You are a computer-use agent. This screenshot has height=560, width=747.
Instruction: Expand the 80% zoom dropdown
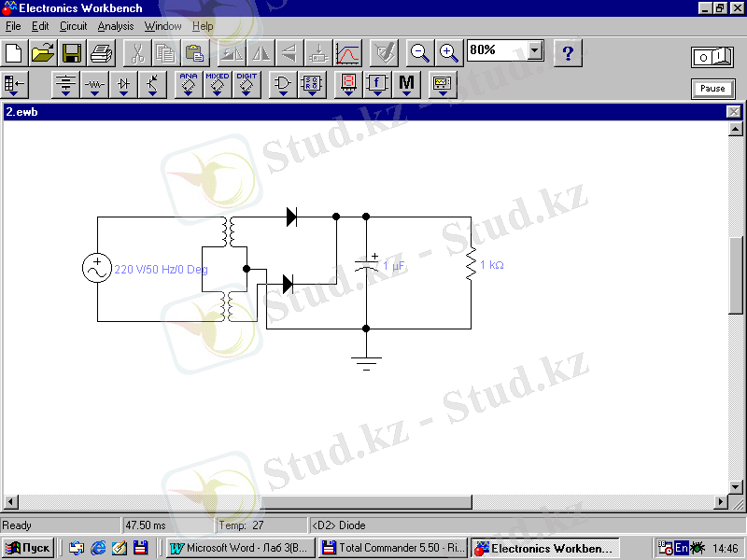click(535, 50)
